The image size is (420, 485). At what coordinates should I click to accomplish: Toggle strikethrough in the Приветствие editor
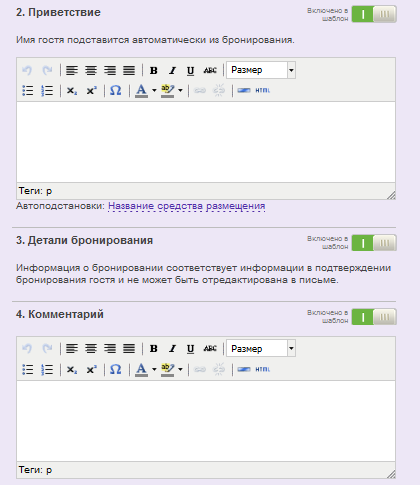[210, 70]
